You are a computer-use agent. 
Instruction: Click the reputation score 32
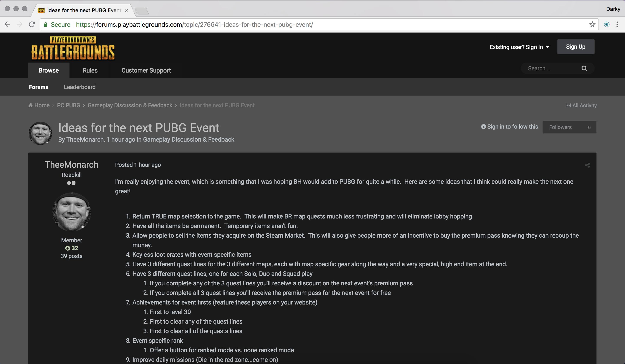[75, 248]
